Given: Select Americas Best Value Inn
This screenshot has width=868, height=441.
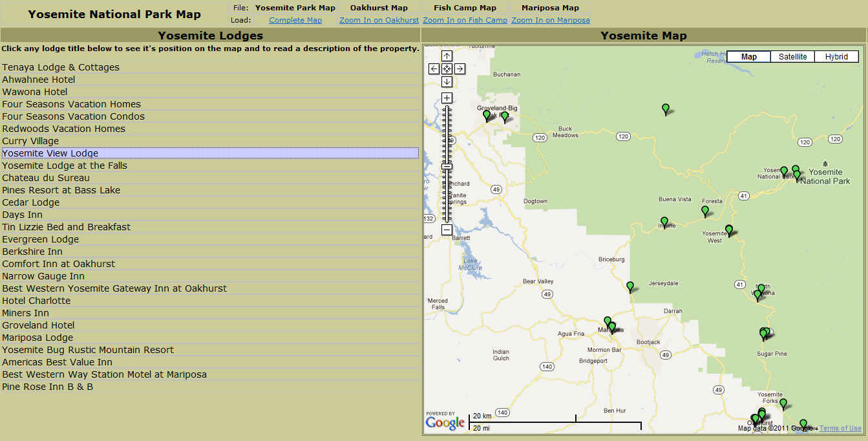Looking at the screenshot, I should pos(210,362).
